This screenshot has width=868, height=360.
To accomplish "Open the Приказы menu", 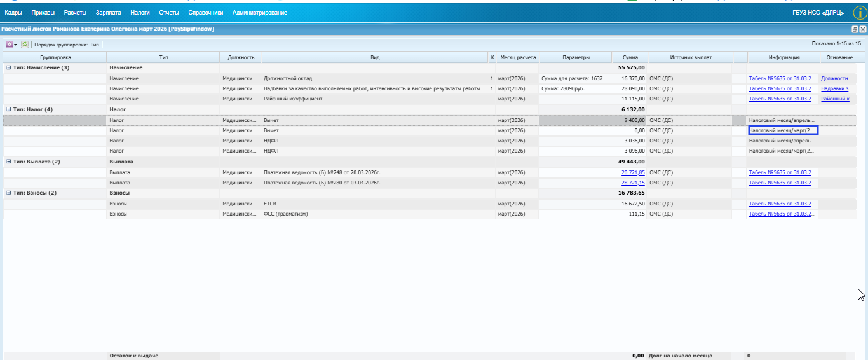I will point(43,13).
